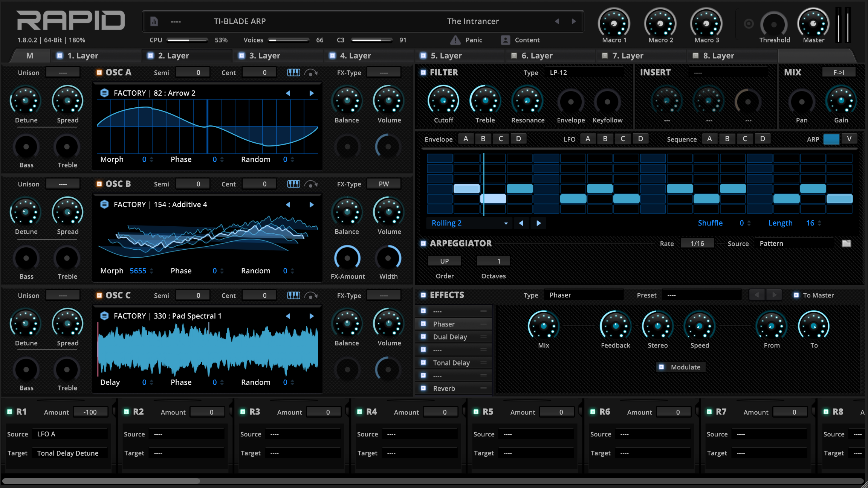Open the M master tab

30,56
